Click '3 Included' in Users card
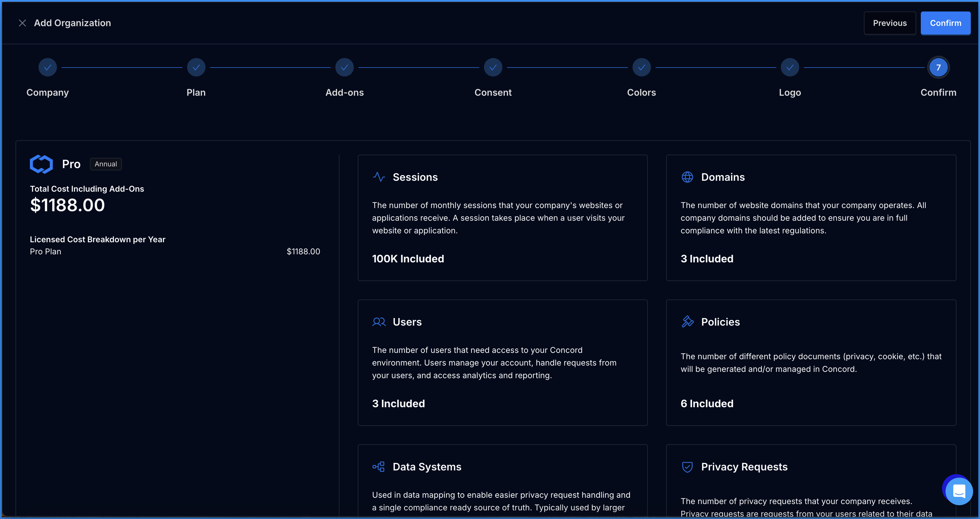Screen dimensions: 980x519 pyautogui.click(x=398, y=403)
